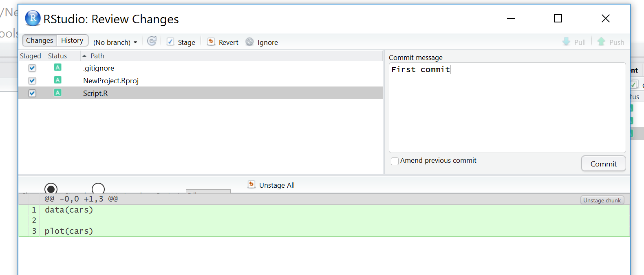Click the Commit button
644x275 pixels.
[603, 164]
